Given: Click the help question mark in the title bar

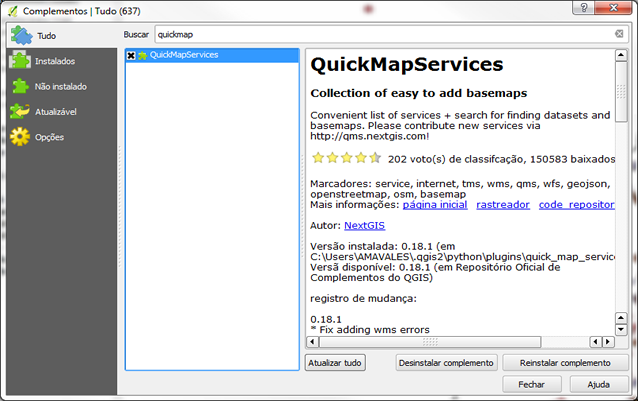Looking at the screenshot, I should click(x=577, y=9).
